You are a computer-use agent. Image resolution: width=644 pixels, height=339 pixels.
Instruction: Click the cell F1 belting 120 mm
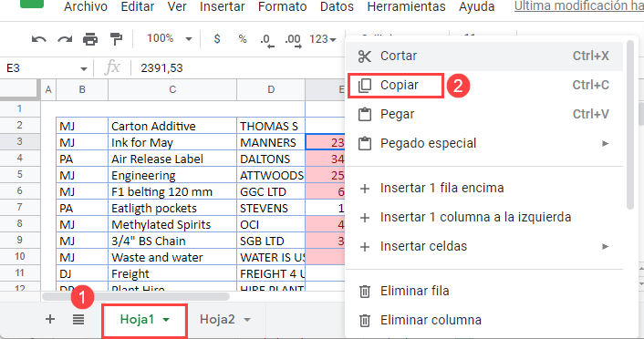pyautogui.click(x=172, y=191)
